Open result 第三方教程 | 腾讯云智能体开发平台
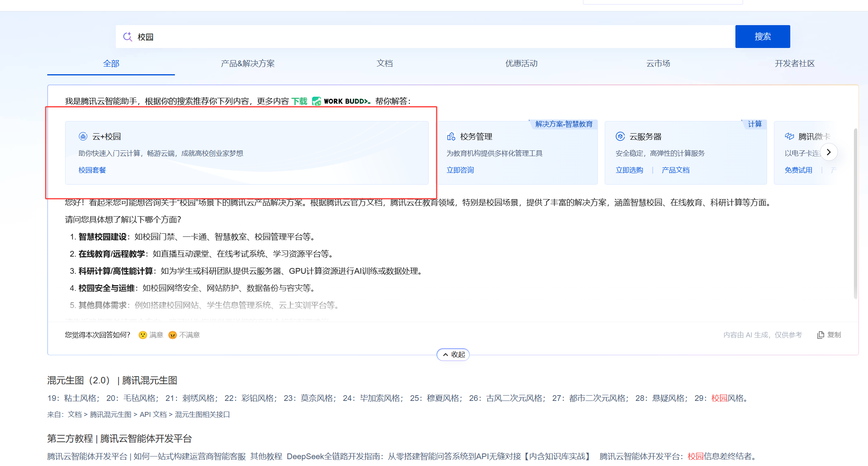 pos(119,439)
